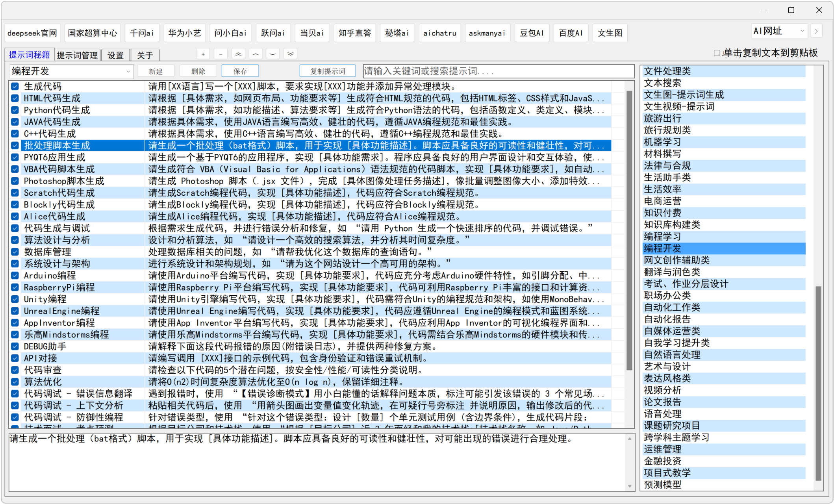Open 国家超算中心 link button

(93, 33)
